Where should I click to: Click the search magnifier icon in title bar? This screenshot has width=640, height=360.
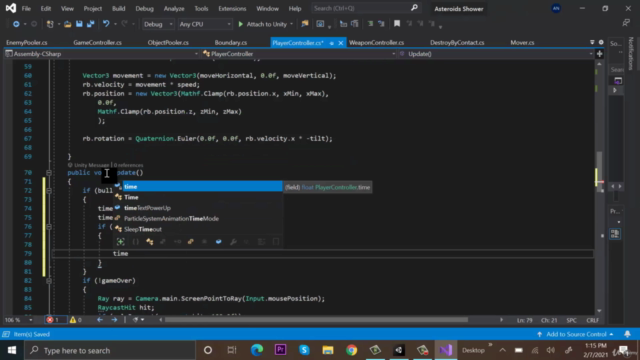pyautogui.click(x=414, y=8)
